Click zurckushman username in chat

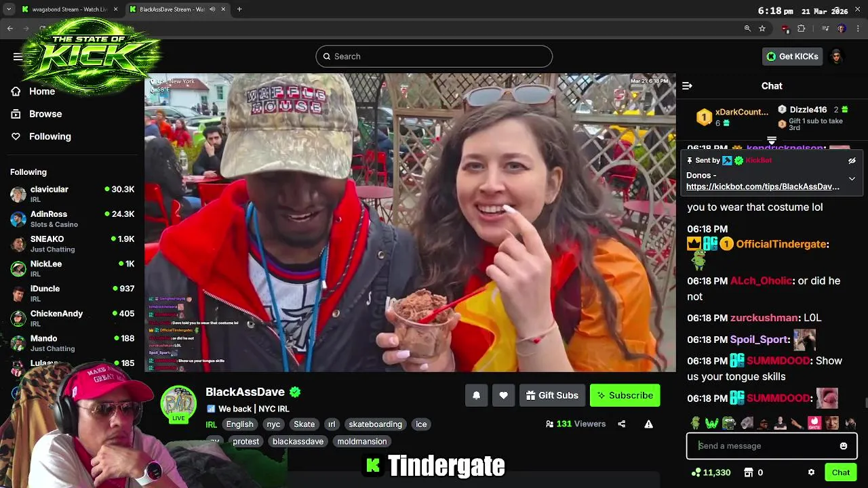pos(764,318)
